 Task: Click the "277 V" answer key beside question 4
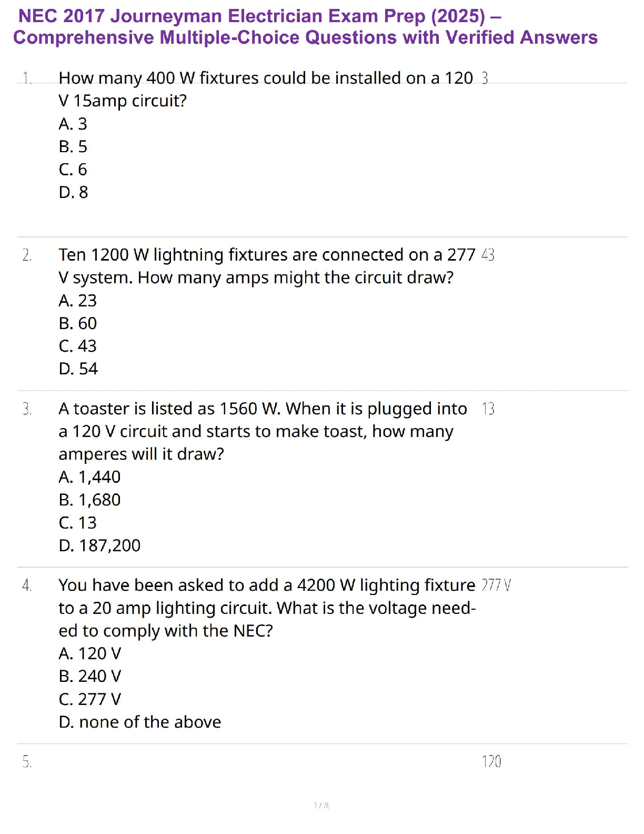click(x=496, y=585)
